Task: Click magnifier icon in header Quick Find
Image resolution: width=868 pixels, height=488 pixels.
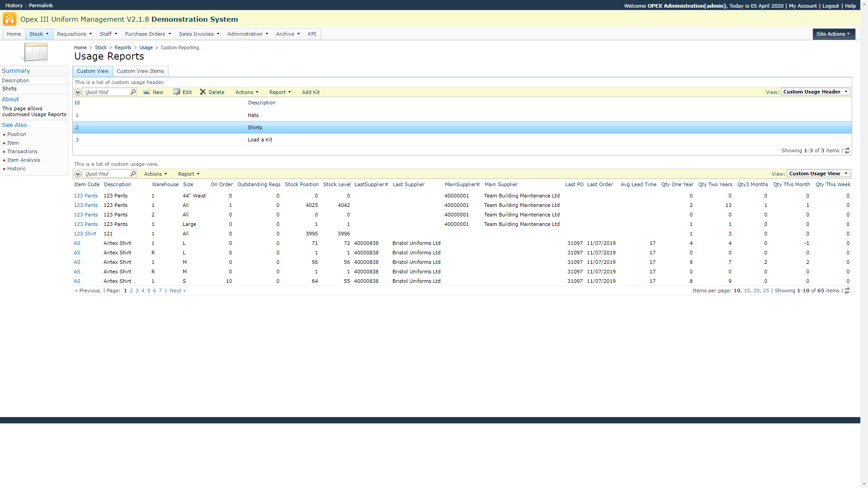Action: [x=133, y=92]
